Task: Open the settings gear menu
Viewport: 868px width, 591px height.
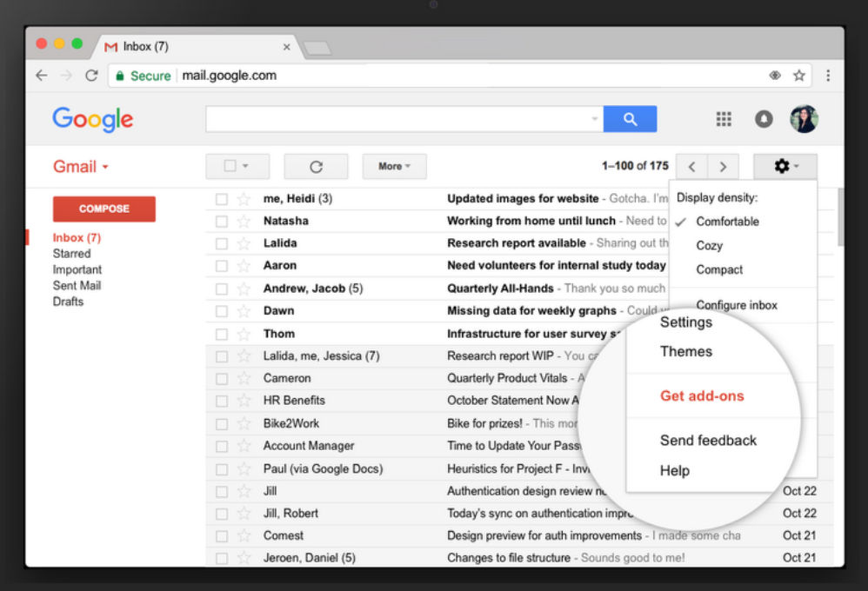Action: tap(785, 166)
